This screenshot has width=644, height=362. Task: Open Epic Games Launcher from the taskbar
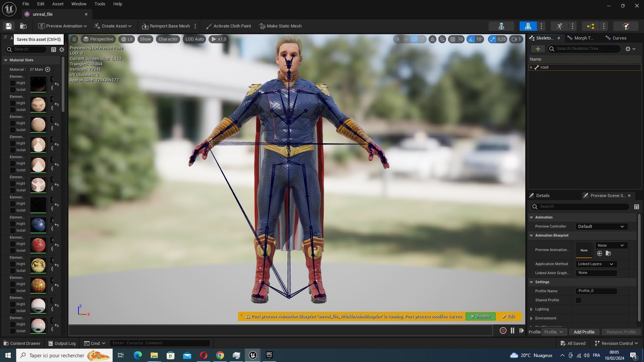[x=269, y=355]
